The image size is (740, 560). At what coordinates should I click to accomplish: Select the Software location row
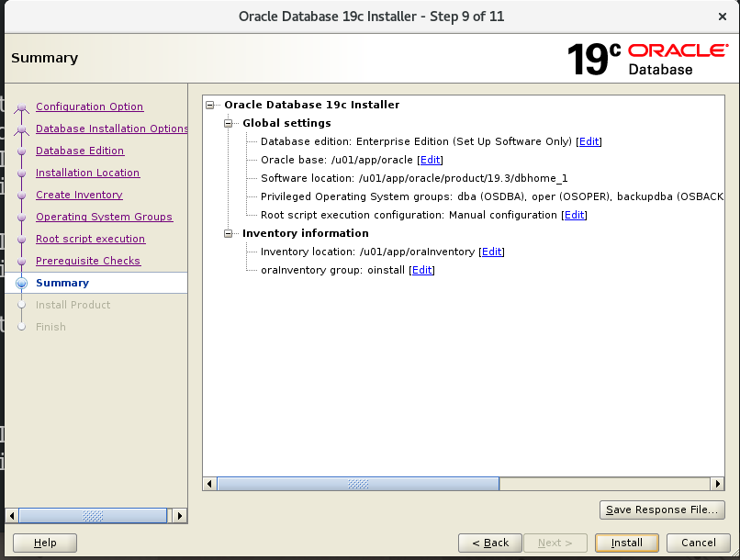tap(414, 178)
